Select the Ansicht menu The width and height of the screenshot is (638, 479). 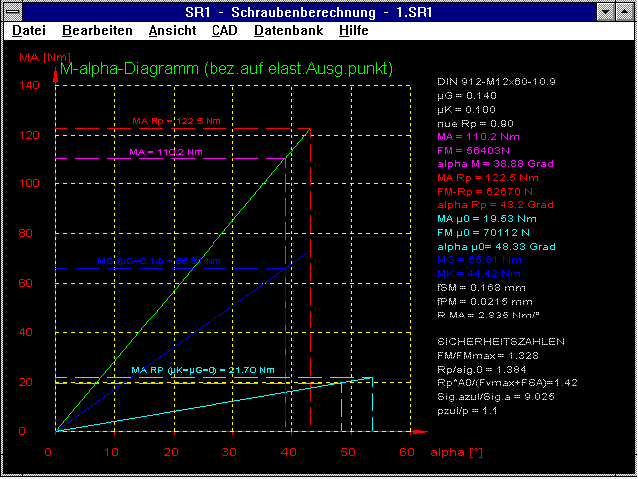click(x=172, y=31)
